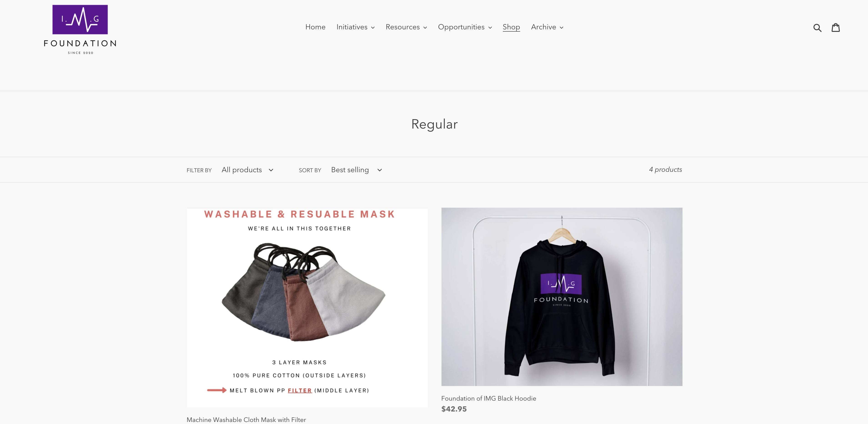Click the Initiatives menu chevron arrow

point(373,28)
